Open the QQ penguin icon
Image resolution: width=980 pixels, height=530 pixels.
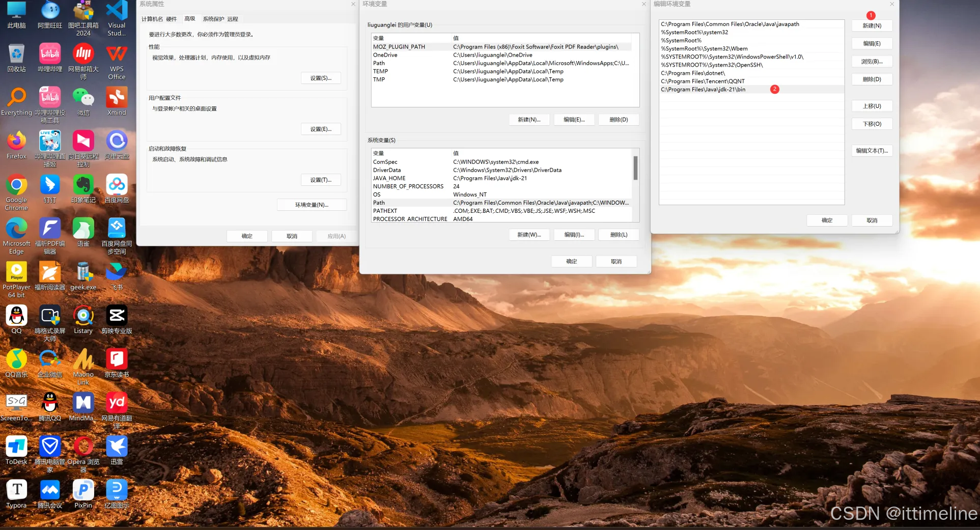tap(16, 319)
